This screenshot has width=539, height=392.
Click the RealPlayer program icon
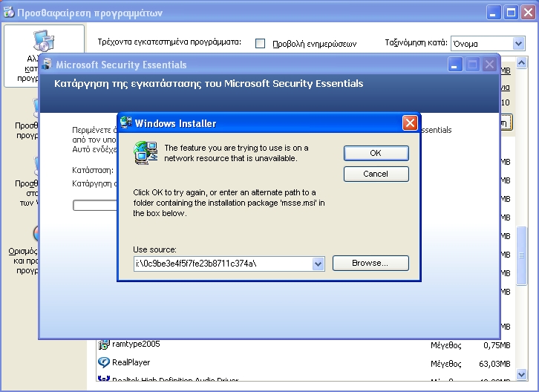pos(103,362)
